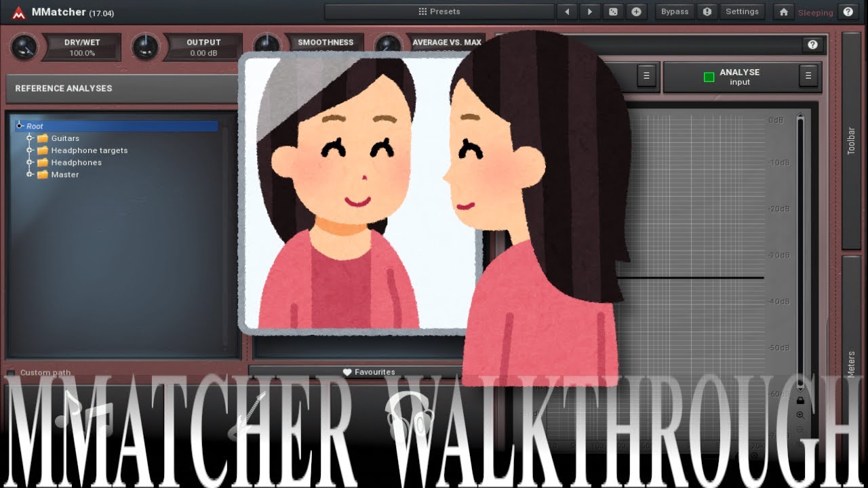Click the panel help question mark icon
Screen dimensions: 868x488
[x=812, y=45]
